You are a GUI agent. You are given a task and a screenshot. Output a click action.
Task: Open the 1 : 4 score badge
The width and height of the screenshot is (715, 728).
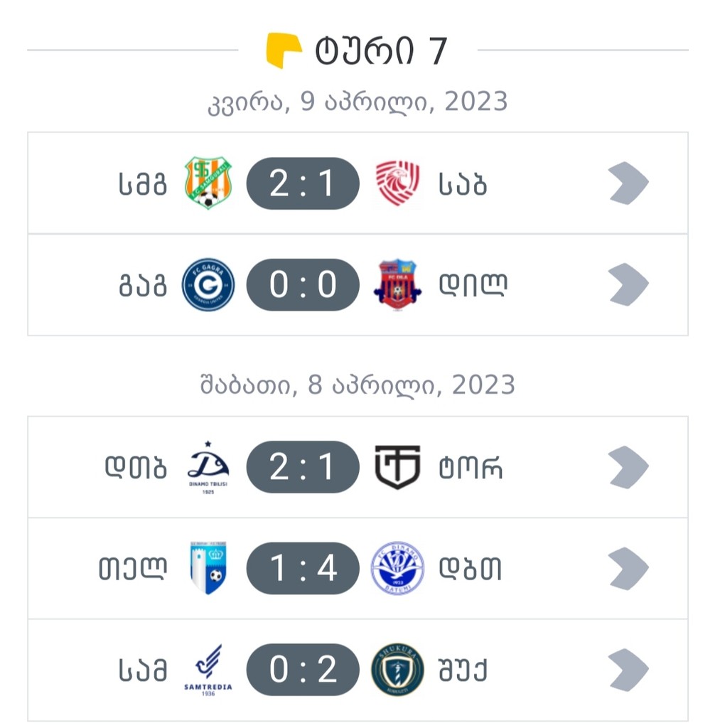(x=303, y=568)
